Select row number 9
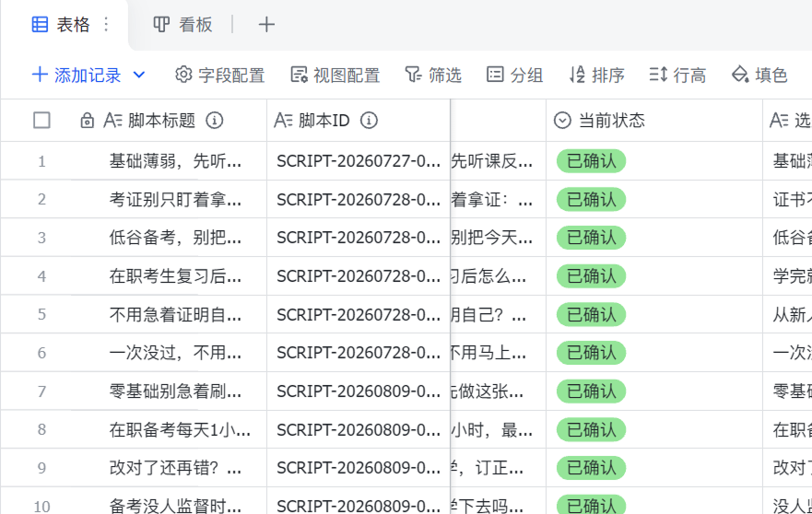 [41, 468]
